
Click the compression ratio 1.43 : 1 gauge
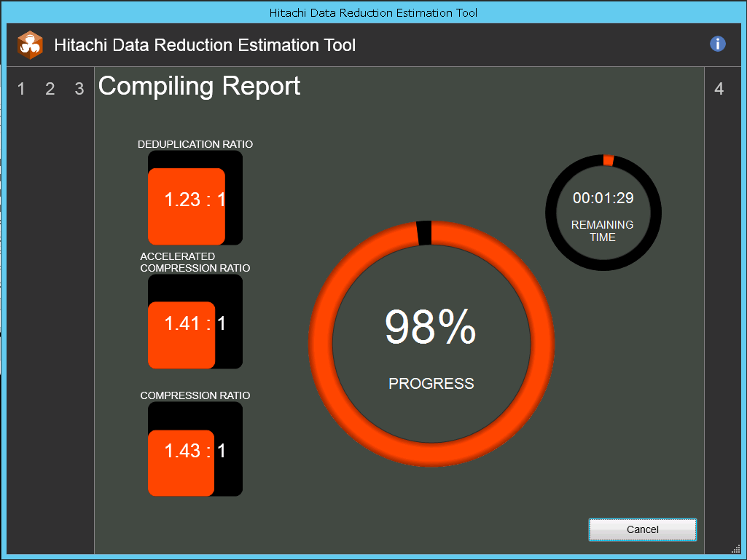point(195,449)
